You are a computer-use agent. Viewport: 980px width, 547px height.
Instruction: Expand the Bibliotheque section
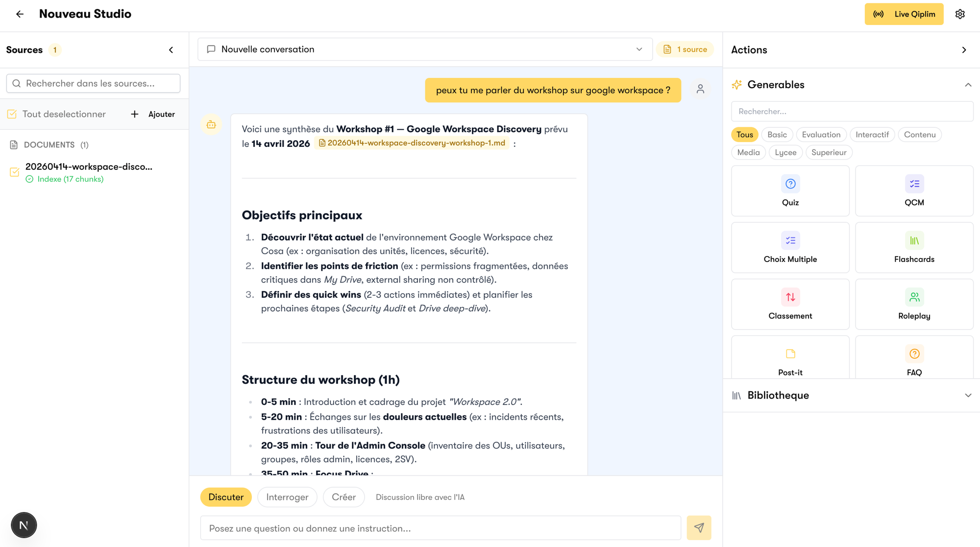pos(968,395)
